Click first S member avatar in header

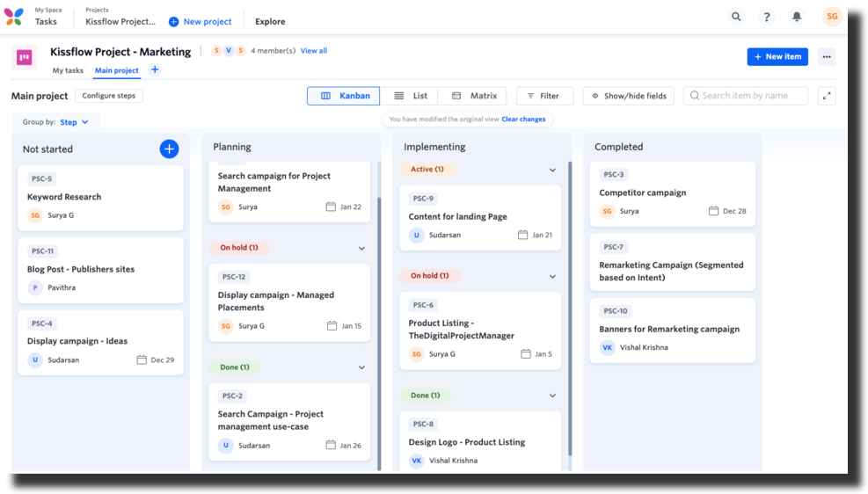[x=216, y=50]
